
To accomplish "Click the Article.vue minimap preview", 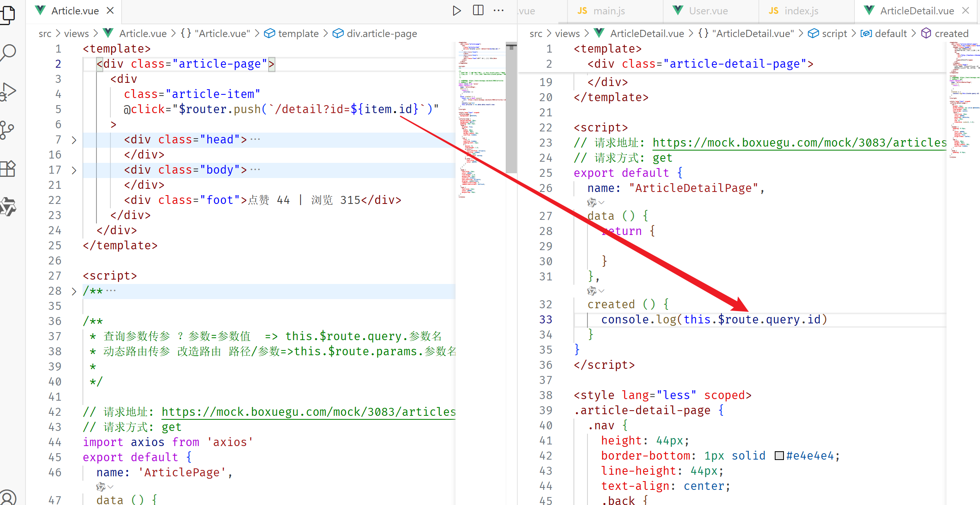I will (480, 119).
